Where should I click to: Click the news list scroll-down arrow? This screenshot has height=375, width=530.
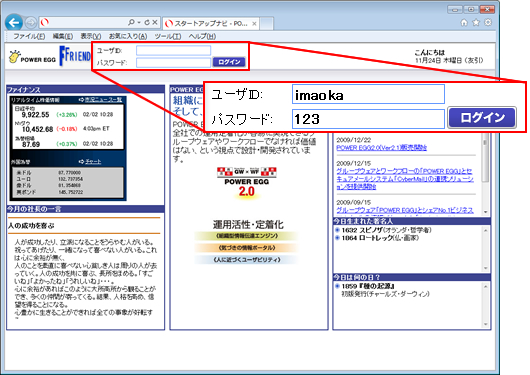[486, 212]
